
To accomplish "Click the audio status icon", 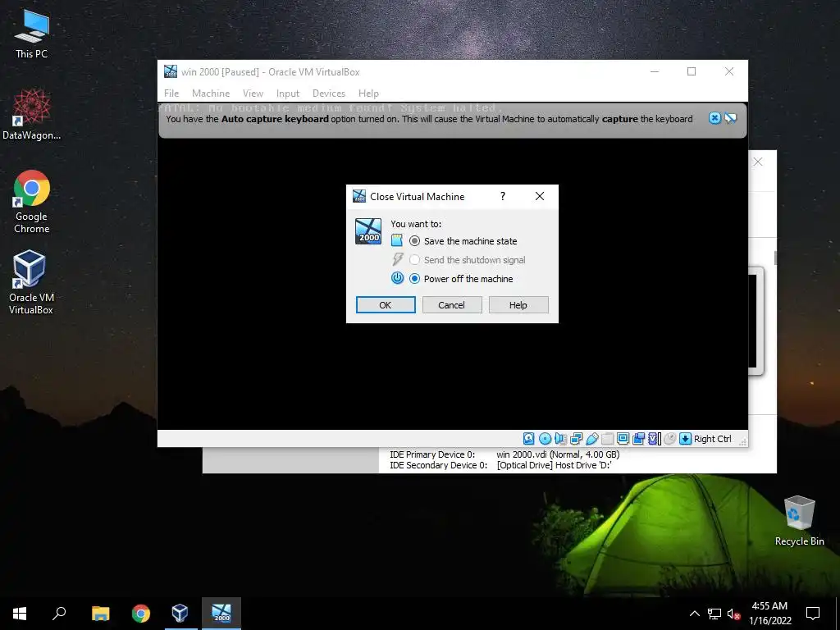I will (560, 439).
